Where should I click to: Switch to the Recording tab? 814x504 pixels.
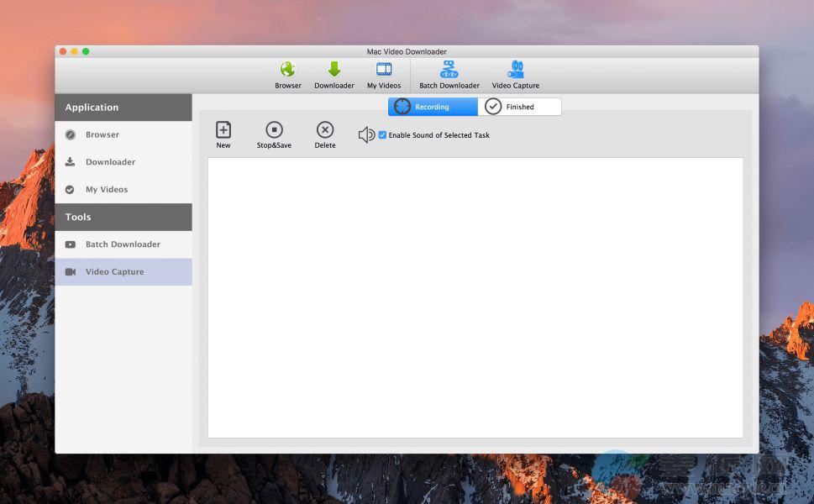(433, 107)
